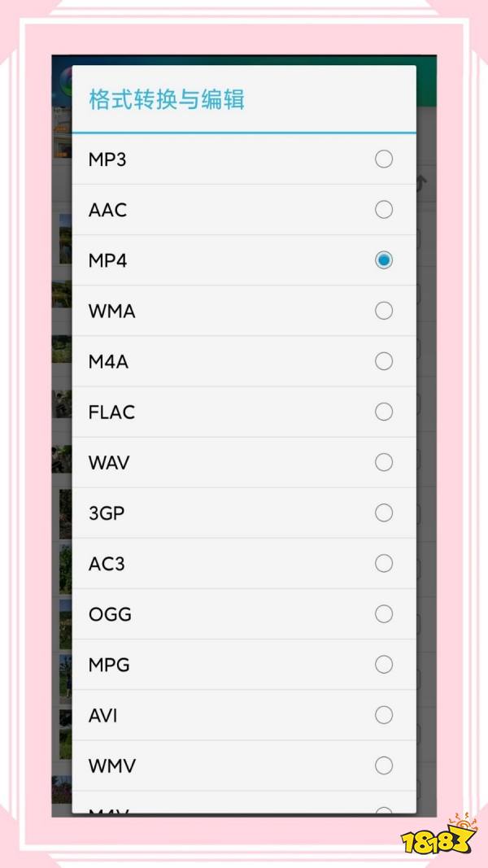Click the AVI text label

point(103,716)
